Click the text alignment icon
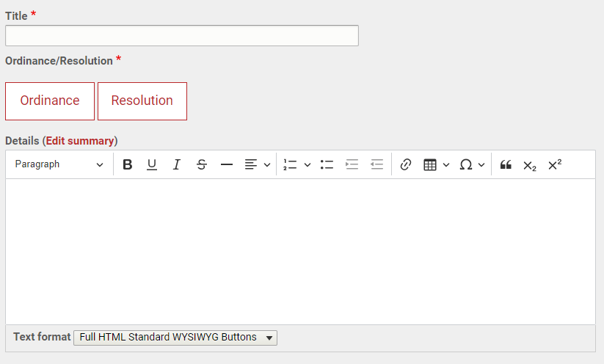Screen dimensions: 604x364 tap(251, 164)
